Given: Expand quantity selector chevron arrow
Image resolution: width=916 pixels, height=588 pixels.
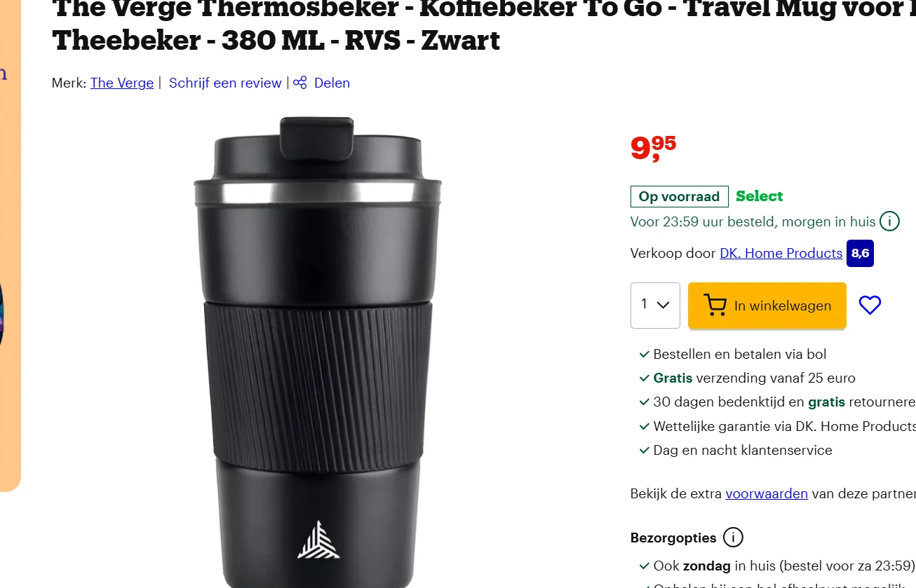Looking at the screenshot, I should (x=663, y=305).
